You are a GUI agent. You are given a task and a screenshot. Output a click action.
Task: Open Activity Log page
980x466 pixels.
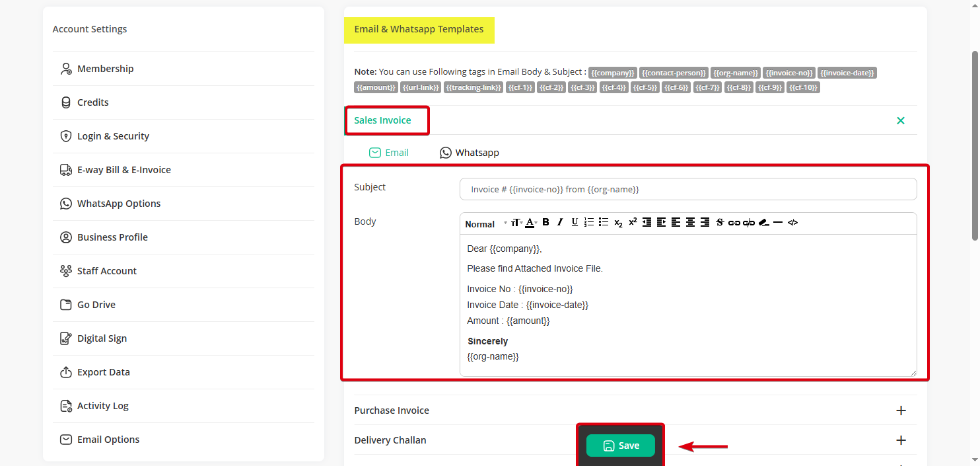pyautogui.click(x=184, y=406)
